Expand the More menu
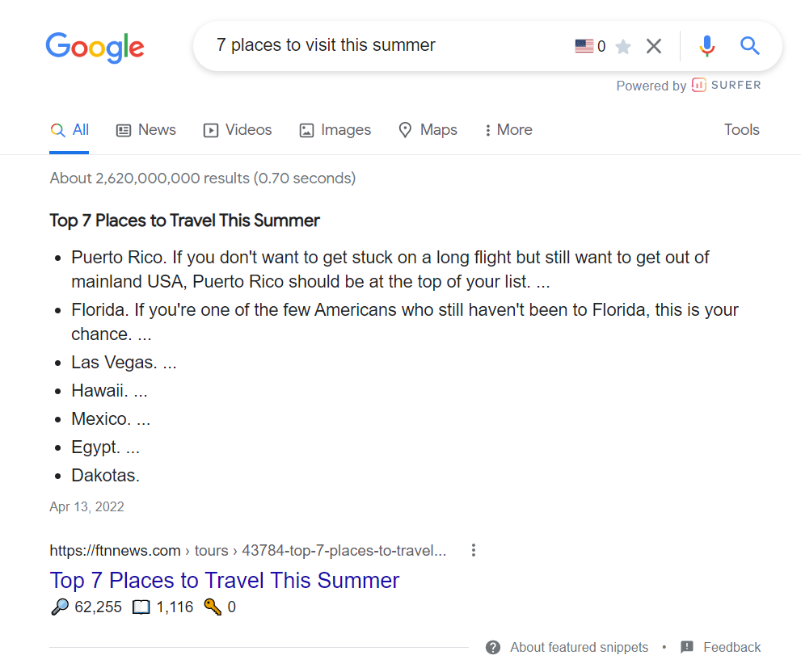 (x=508, y=130)
